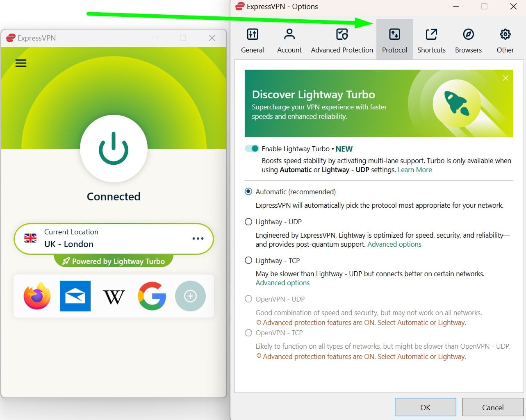Click OpenVPN TCP advanced protection warning

pyautogui.click(x=361, y=356)
